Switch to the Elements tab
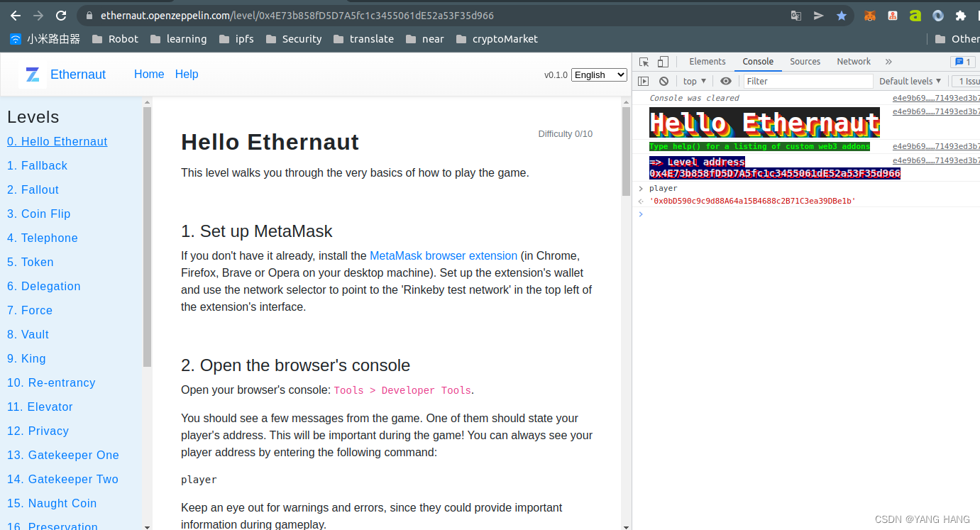 coord(708,62)
